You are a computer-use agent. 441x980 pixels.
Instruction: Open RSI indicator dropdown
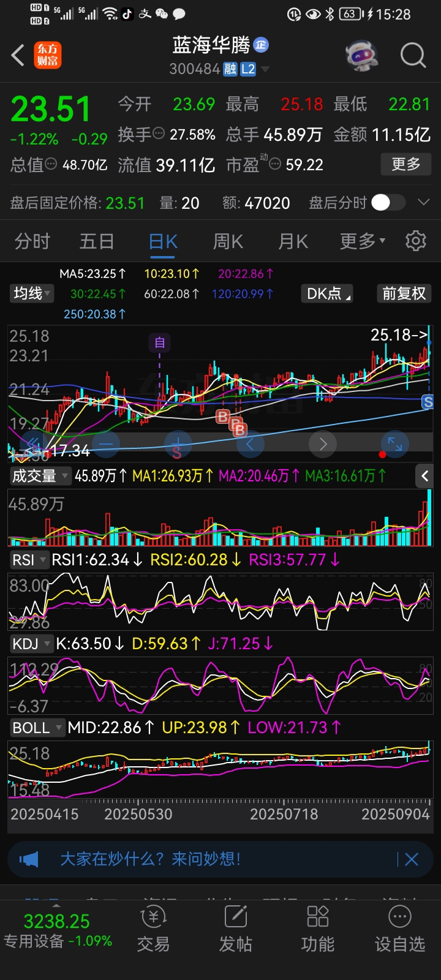[x=29, y=560]
